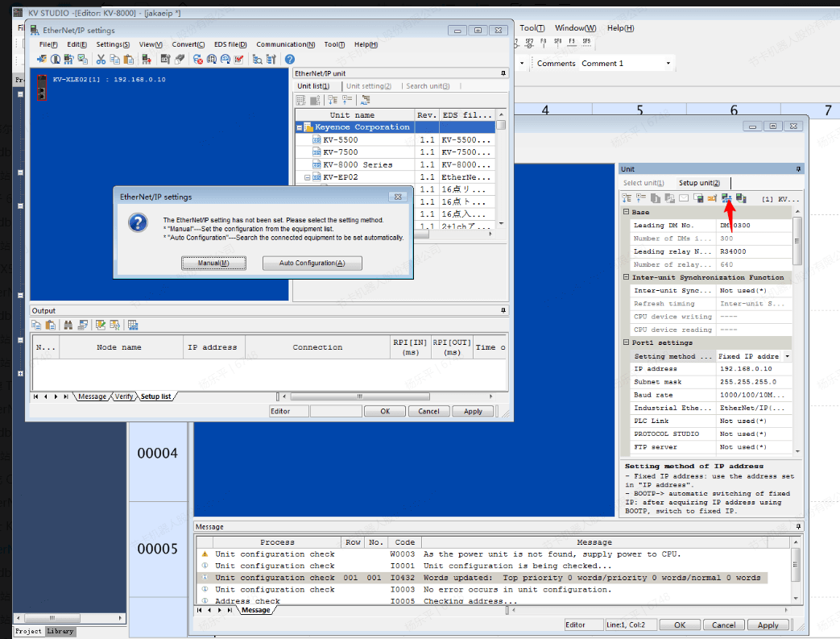Collapse the Base property section
The height and width of the screenshot is (639, 840).
[626, 213]
